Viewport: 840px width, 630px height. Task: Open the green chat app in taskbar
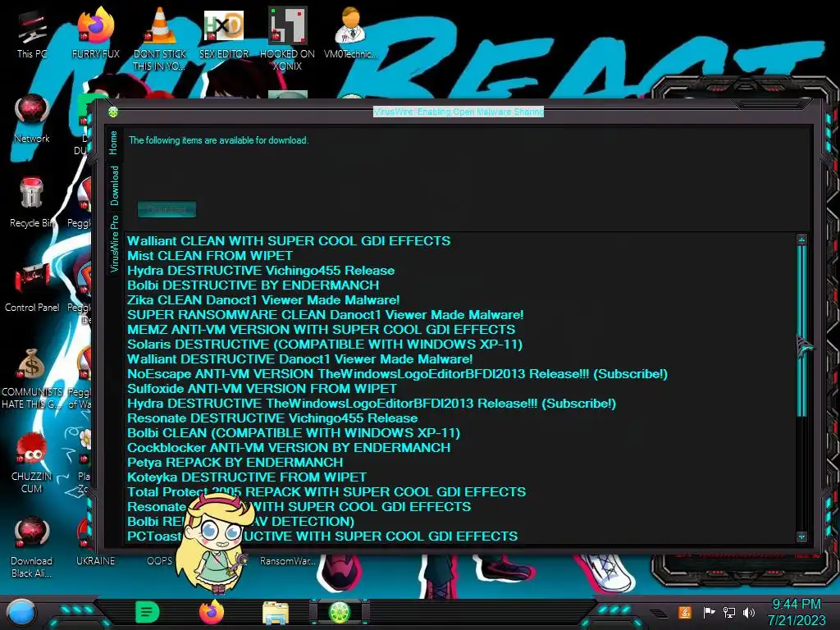[x=147, y=612]
